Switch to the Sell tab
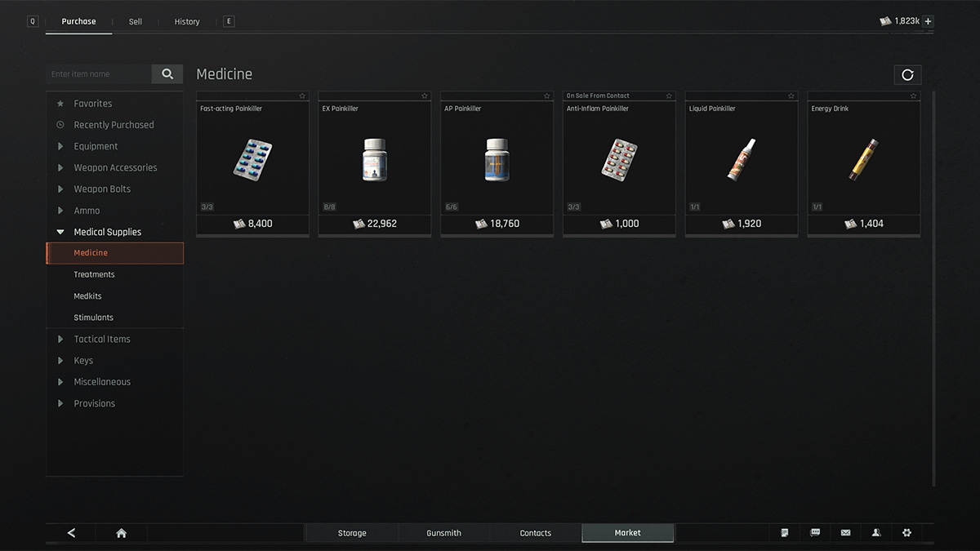 coord(136,22)
